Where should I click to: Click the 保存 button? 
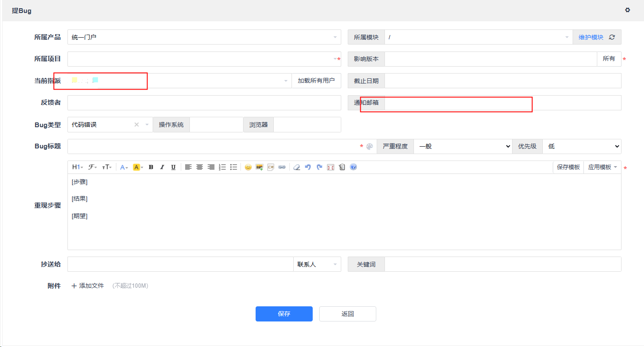click(284, 314)
